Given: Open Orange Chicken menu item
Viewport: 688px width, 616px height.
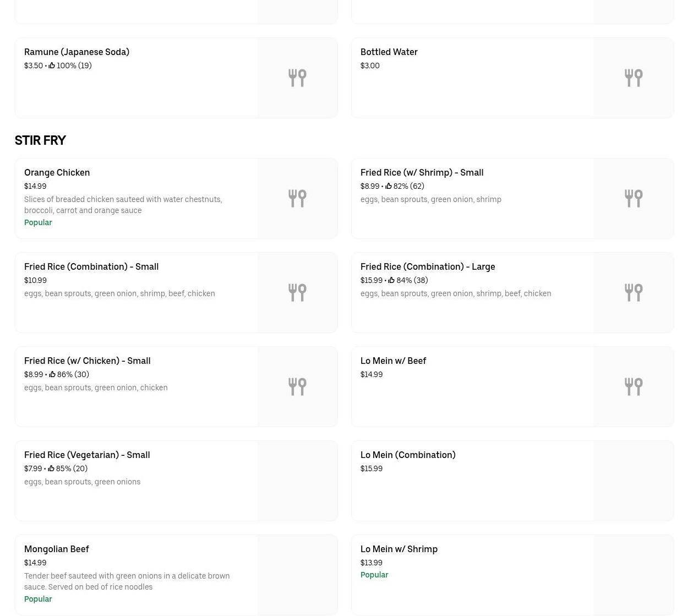Looking at the screenshot, I should tap(57, 172).
